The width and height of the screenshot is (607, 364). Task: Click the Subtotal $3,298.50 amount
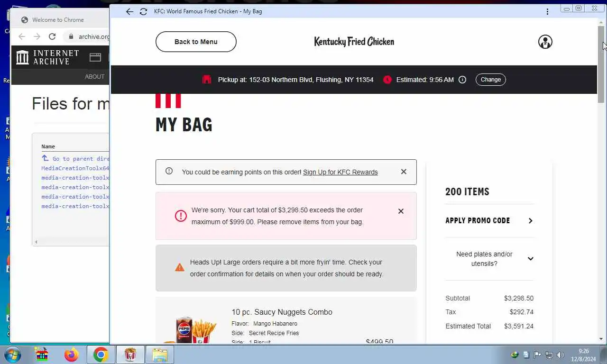tap(519, 298)
